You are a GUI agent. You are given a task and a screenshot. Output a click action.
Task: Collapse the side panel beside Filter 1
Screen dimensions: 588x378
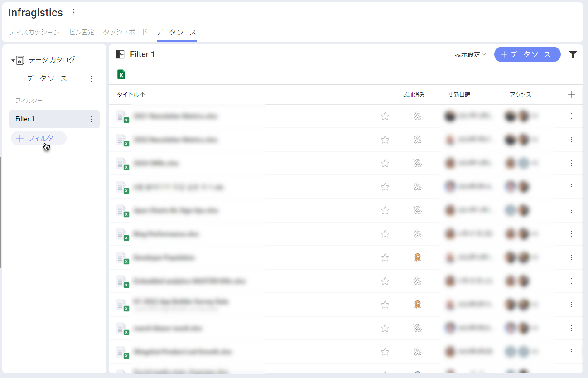[120, 54]
